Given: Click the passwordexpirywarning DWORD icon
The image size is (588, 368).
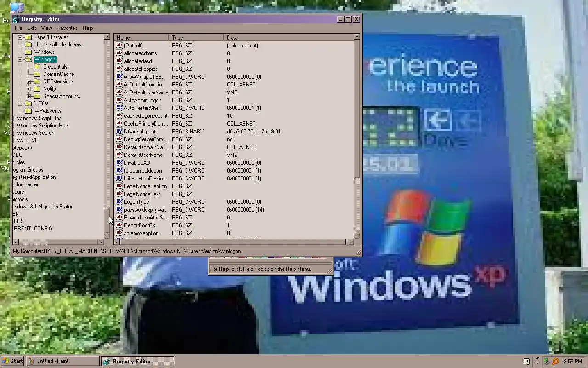Looking at the screenshot, I should pyautogui.click(x=119, y=209).
